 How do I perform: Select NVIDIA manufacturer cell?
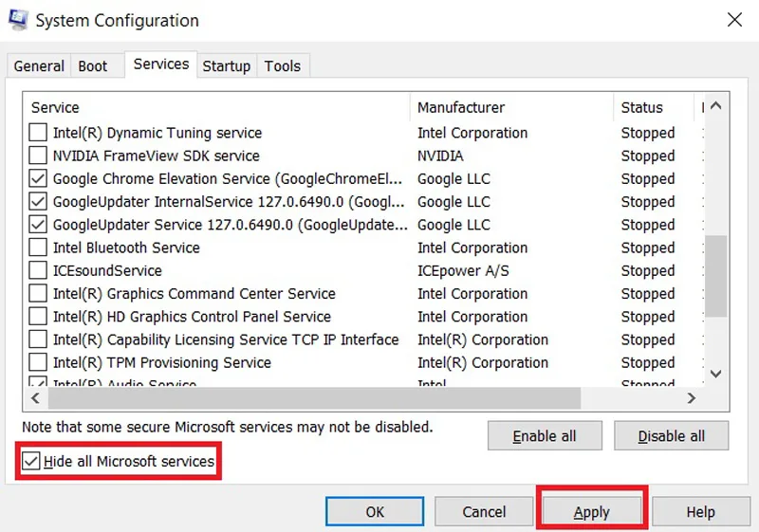coord(440,156)
